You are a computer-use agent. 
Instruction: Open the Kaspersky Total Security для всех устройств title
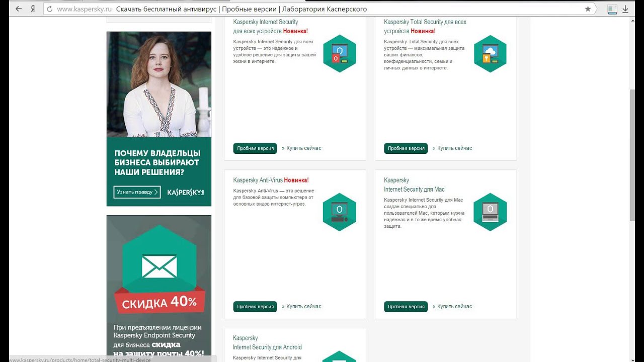coord(425,26)
